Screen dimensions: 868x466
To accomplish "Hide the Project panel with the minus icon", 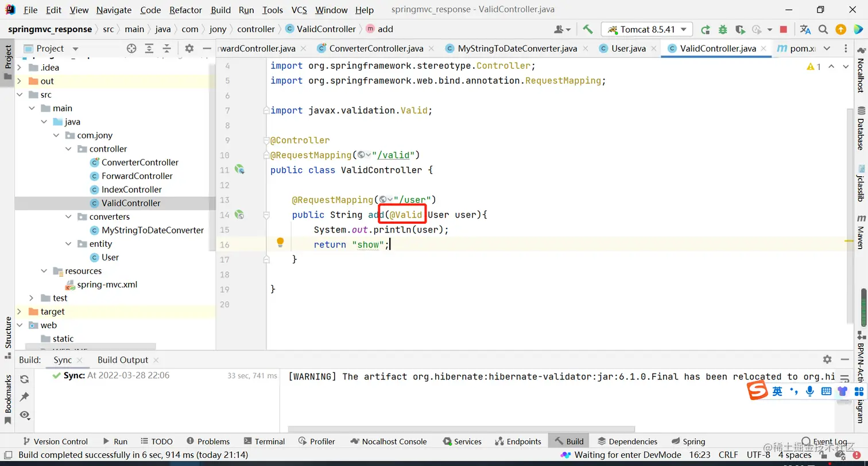I will point(207,49).
